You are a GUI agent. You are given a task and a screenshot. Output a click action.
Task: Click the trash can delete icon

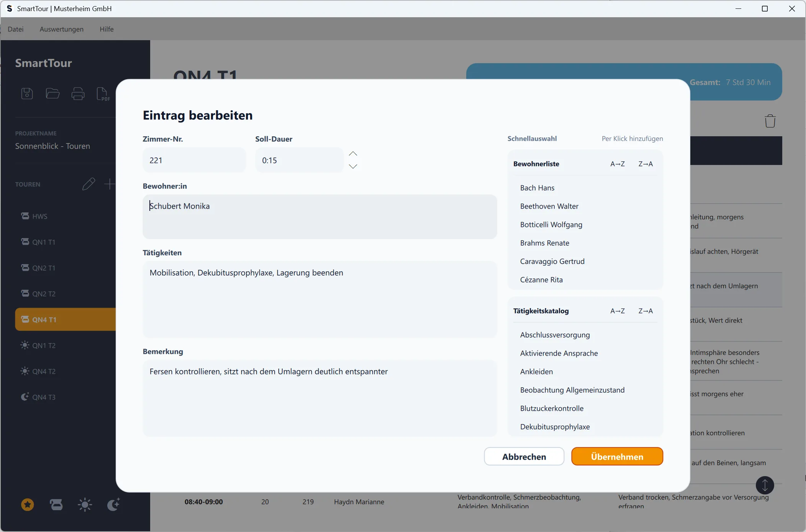pos(770,121)
